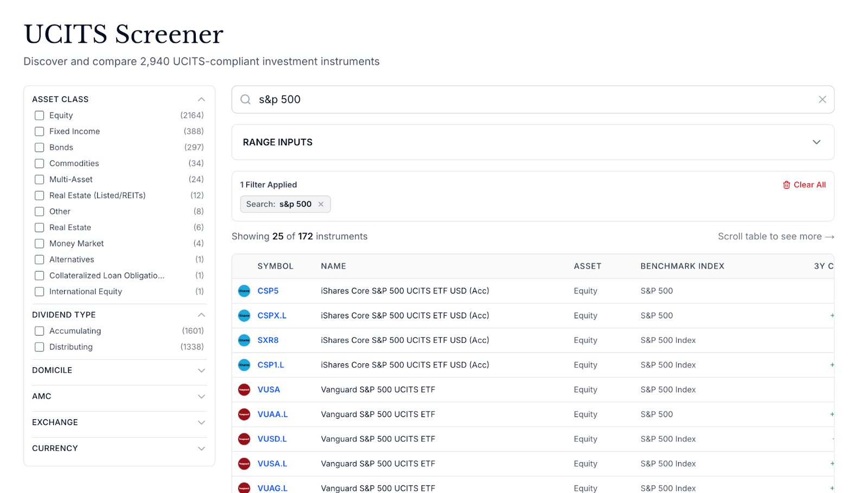Tick Real Estate (Listed/REITs) checkbox
Viewport: 868px width, 493px height.
pos(39,195)
